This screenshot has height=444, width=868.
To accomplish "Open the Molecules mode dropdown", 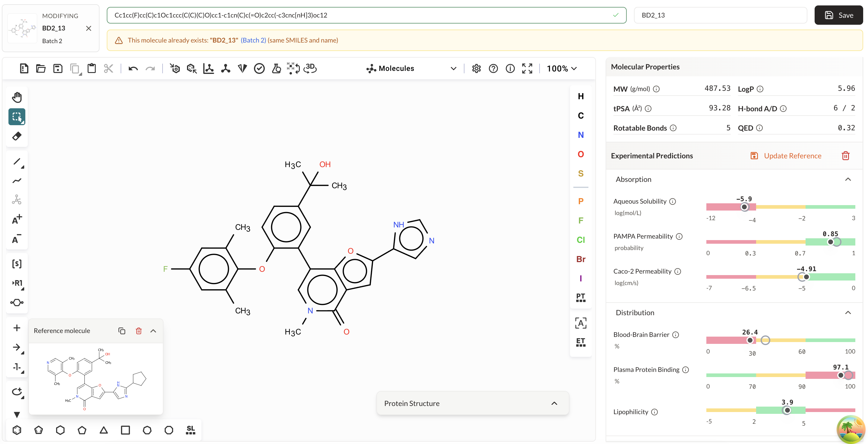I will point(411,68).
